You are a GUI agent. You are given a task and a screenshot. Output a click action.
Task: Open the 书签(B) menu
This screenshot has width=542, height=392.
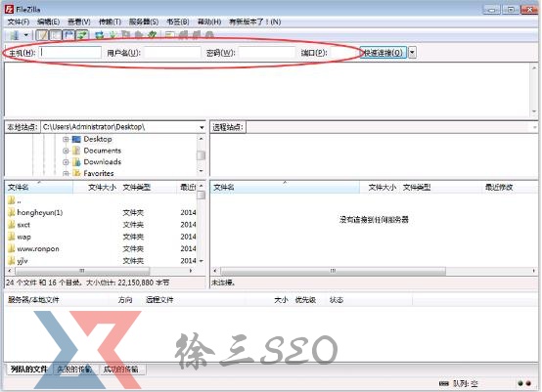pos(178,22)
